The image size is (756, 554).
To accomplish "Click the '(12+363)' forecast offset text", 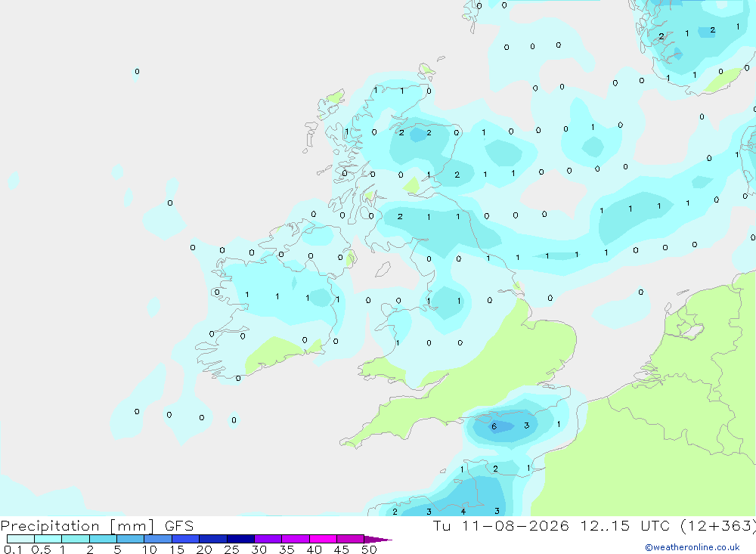I will [x=718, y=526].
